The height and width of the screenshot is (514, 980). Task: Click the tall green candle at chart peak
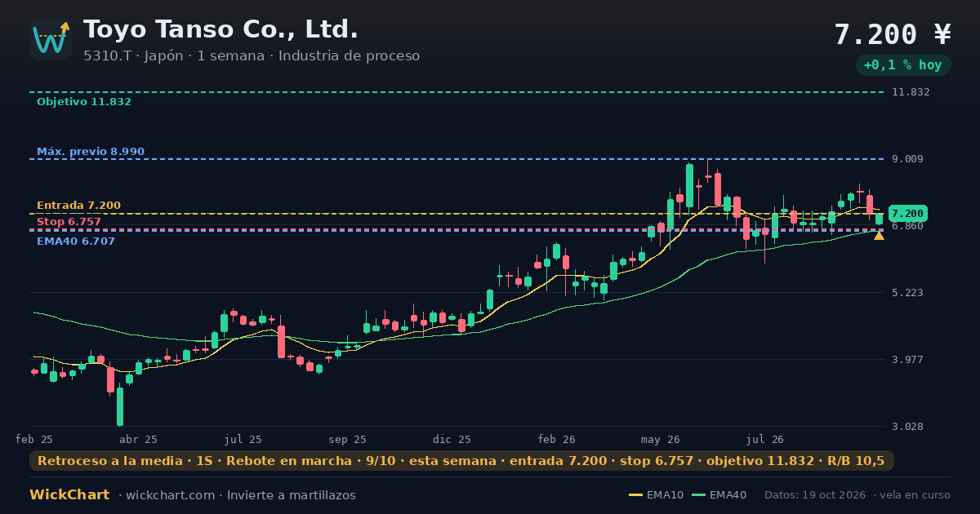(690, 185)
